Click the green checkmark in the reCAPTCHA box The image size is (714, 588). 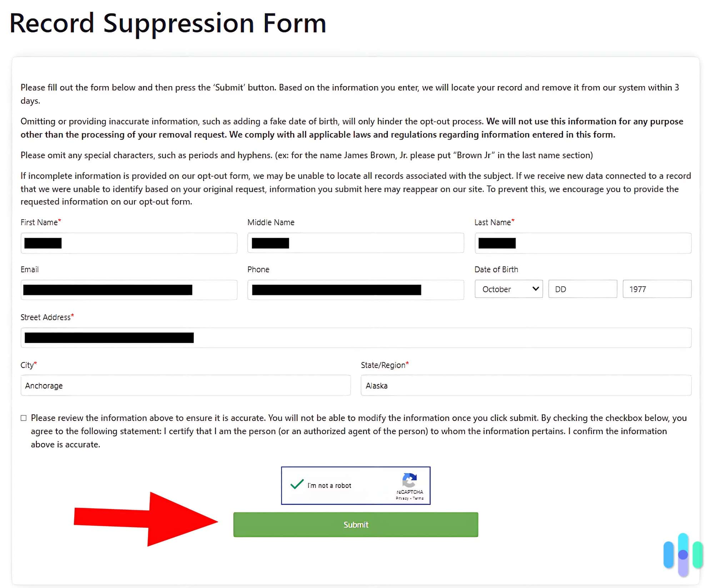point(296,486)
